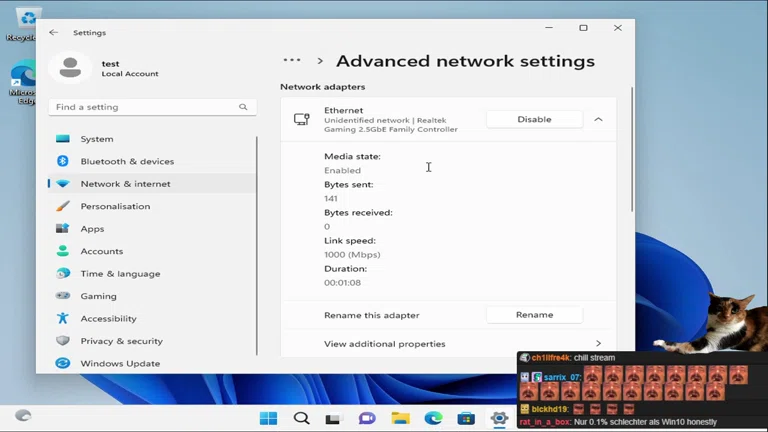Open taskbar Search magnifier

click(301, 418)
